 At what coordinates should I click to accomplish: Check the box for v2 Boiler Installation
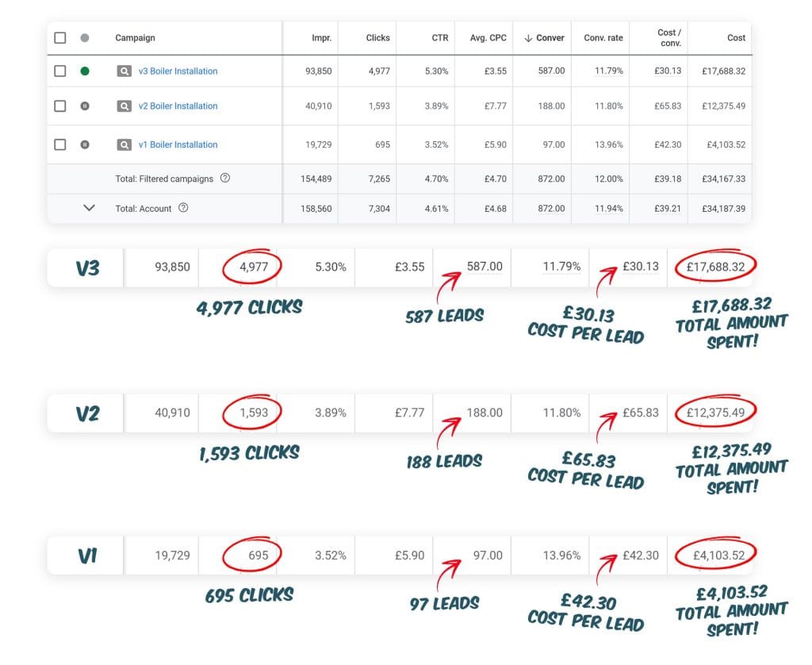(60, 106)
